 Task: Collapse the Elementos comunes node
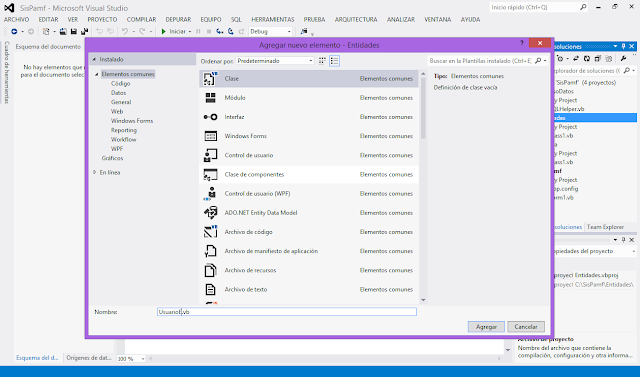tap(97, 74)
